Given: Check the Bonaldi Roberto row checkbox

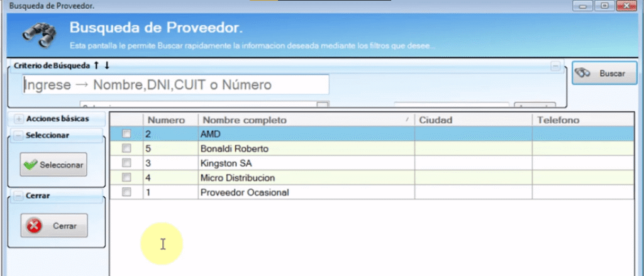Looking at the screenshot, I should (126, 149).
